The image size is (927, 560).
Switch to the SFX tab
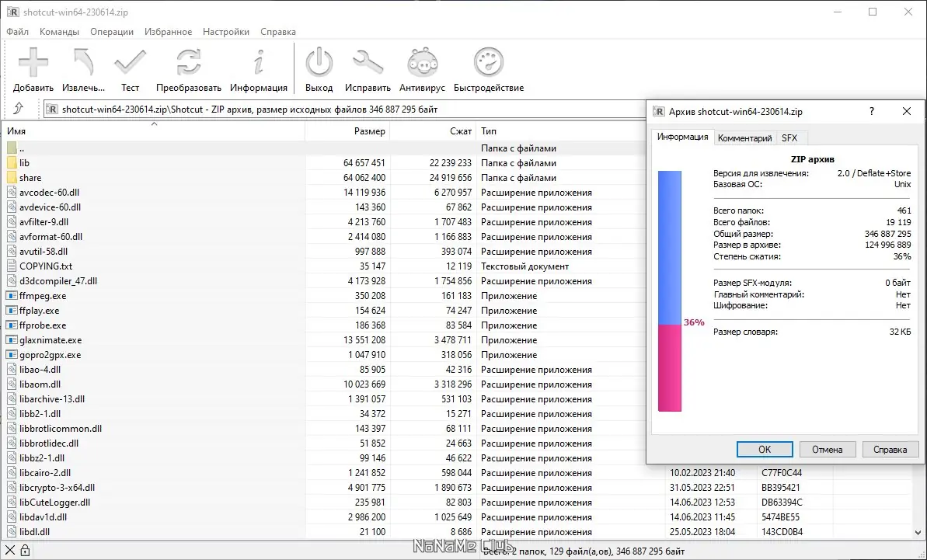(789, 137)
